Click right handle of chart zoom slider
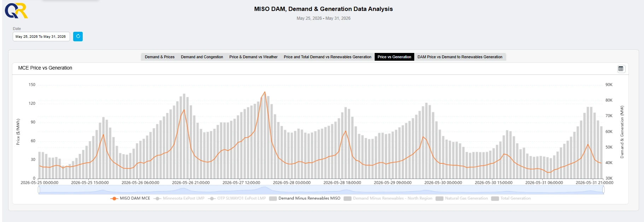 pos(603,190)
